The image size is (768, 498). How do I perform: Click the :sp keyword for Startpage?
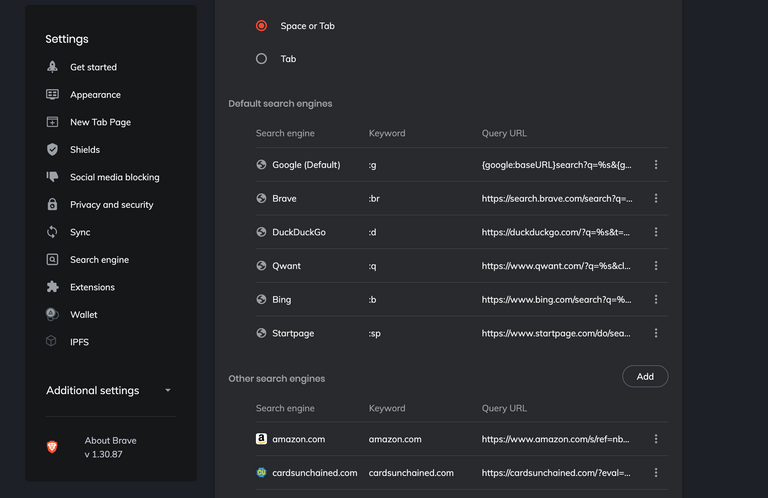coord(375,333)
